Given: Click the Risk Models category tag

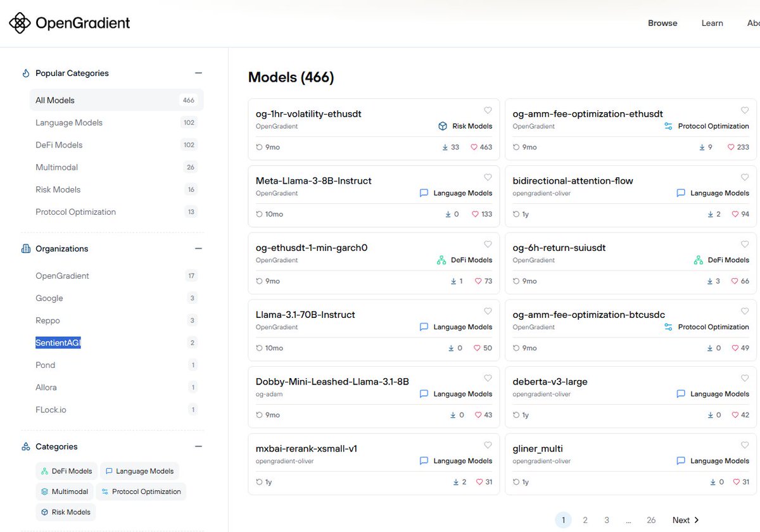Looking at the screenshot, I should tap(66, 512).
